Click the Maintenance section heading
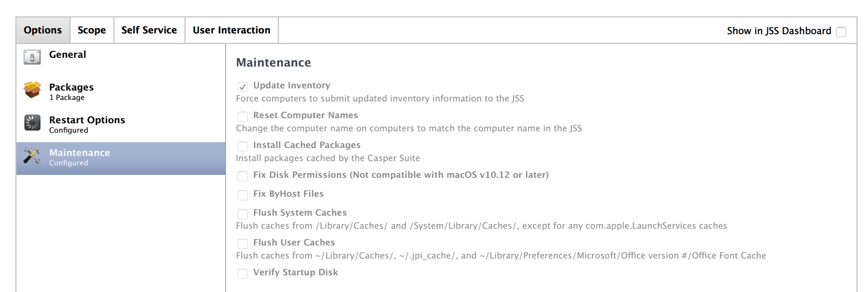This screenshot has width=868, height=292. [x=273, y=63]
